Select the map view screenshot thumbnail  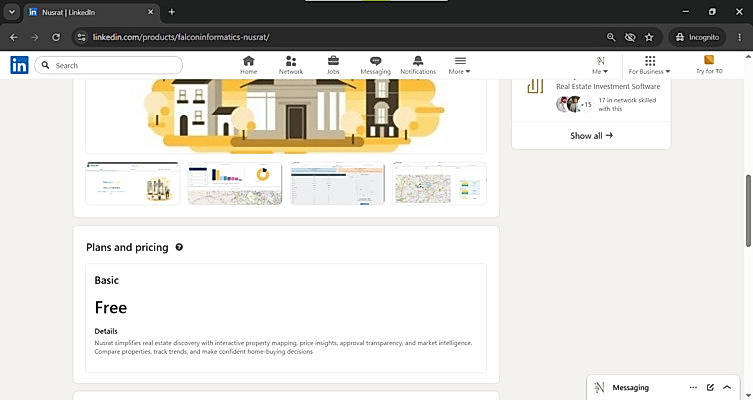pyautogui.click(x=439, y=183)
